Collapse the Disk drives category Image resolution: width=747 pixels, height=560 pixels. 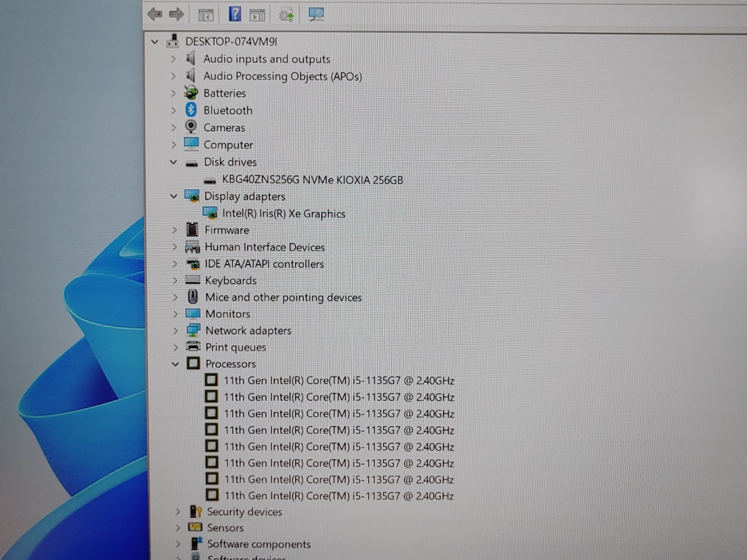(173, 162)
